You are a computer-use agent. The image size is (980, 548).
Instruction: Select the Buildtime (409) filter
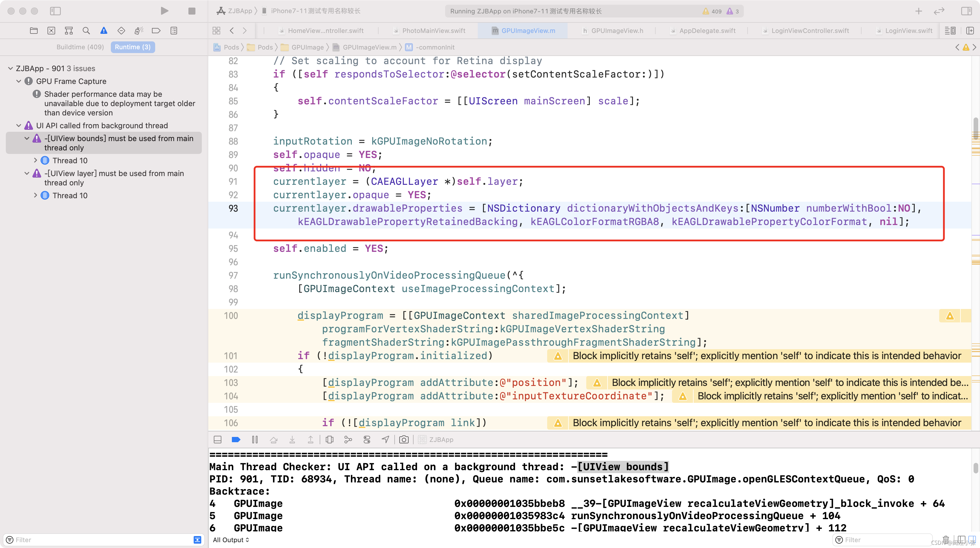coord(80,47)
